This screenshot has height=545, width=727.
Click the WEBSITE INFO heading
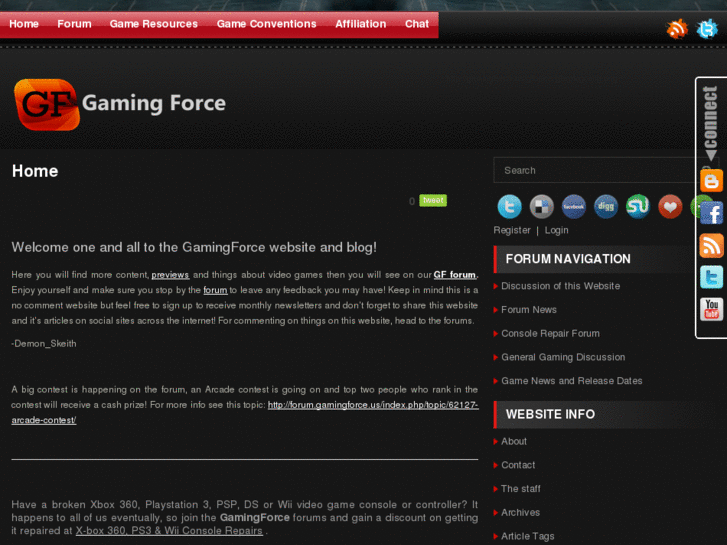coord(550,414)
